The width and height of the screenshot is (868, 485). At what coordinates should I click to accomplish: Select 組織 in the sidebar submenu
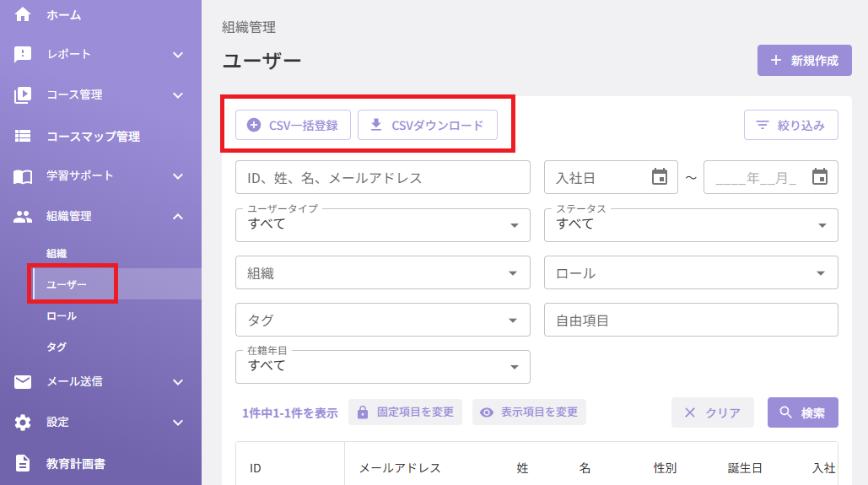click(57, 254)
